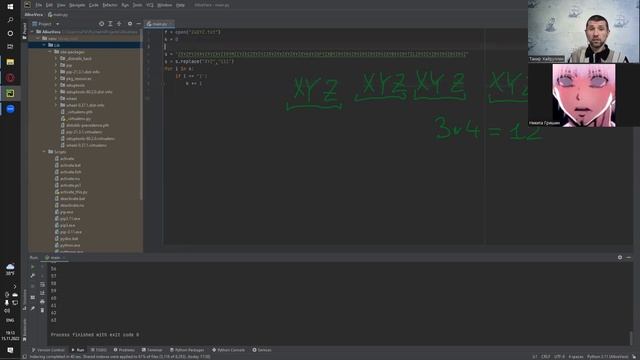This screenshot has height=360, width=640.
Task: Open the Window menu
Action: (164, 5)
